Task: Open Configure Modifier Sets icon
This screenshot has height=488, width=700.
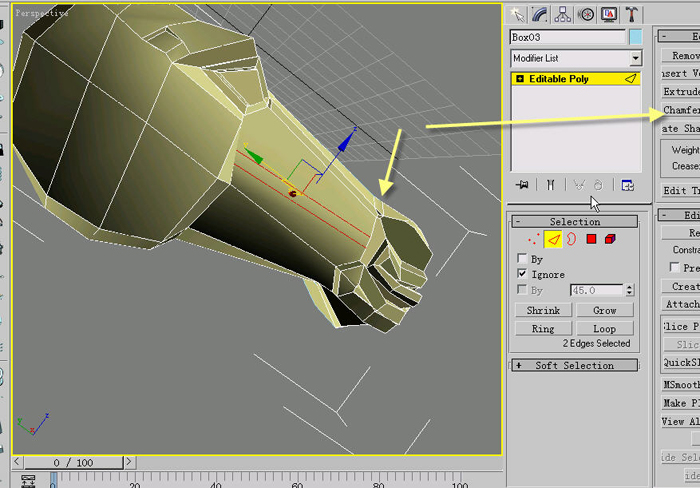Action: [628, 185]
